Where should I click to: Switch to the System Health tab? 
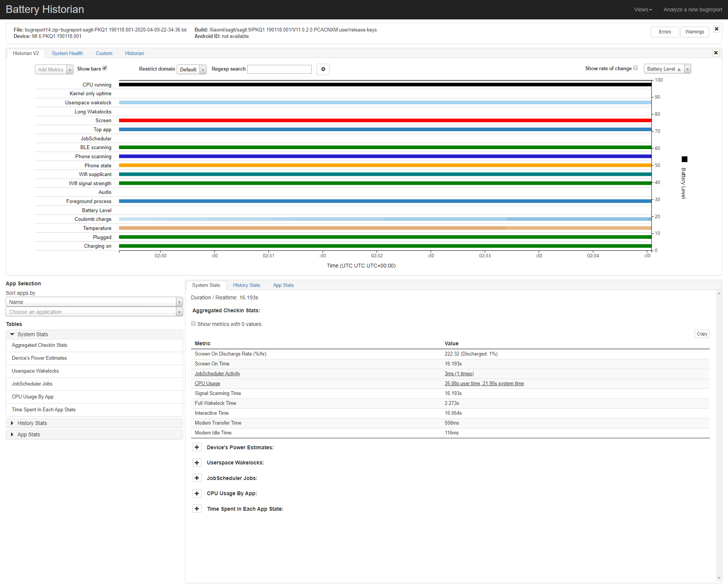pyautogui.click(x=67, y=53)
